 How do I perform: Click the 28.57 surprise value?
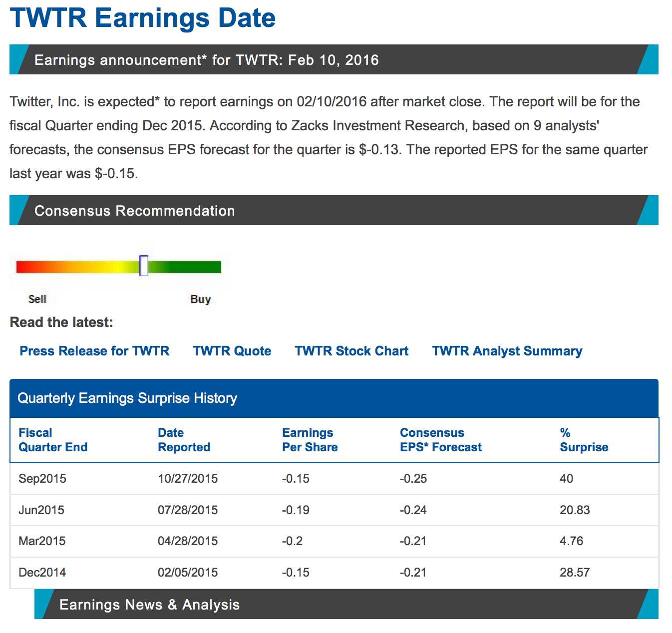pos(575,573)
